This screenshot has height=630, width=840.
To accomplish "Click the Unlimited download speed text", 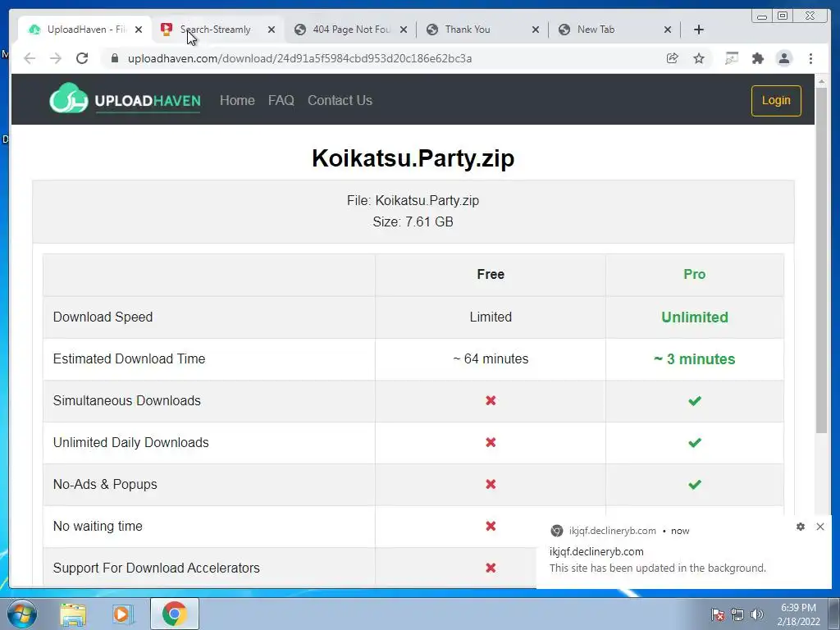I will pos(694,317).
